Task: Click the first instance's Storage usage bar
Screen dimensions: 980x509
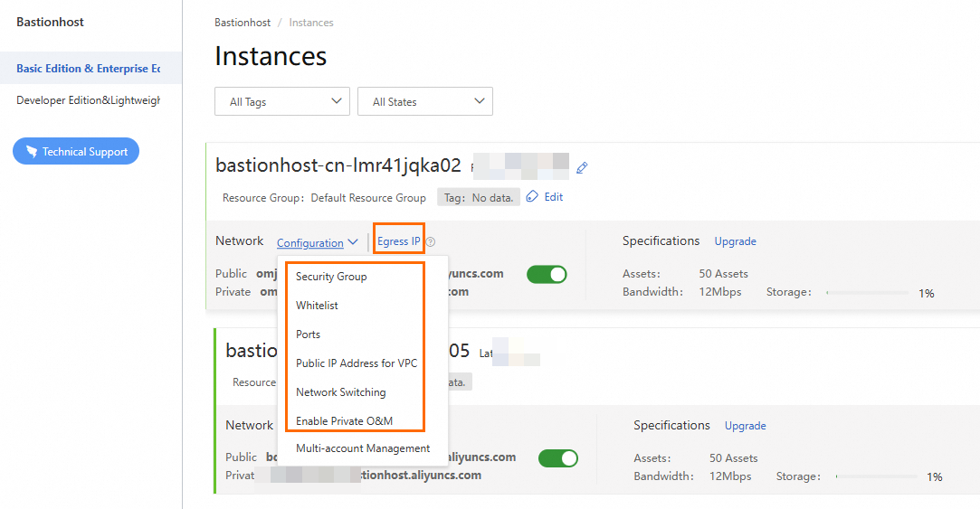Action: pyautogui.click(x=867, y=292)
